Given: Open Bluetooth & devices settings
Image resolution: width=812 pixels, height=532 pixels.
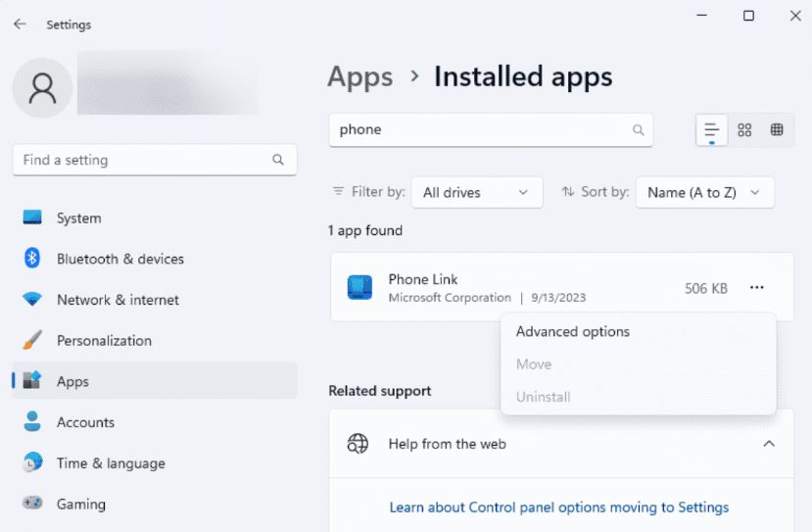Looking at the screenshot, I should click(155, 259).
